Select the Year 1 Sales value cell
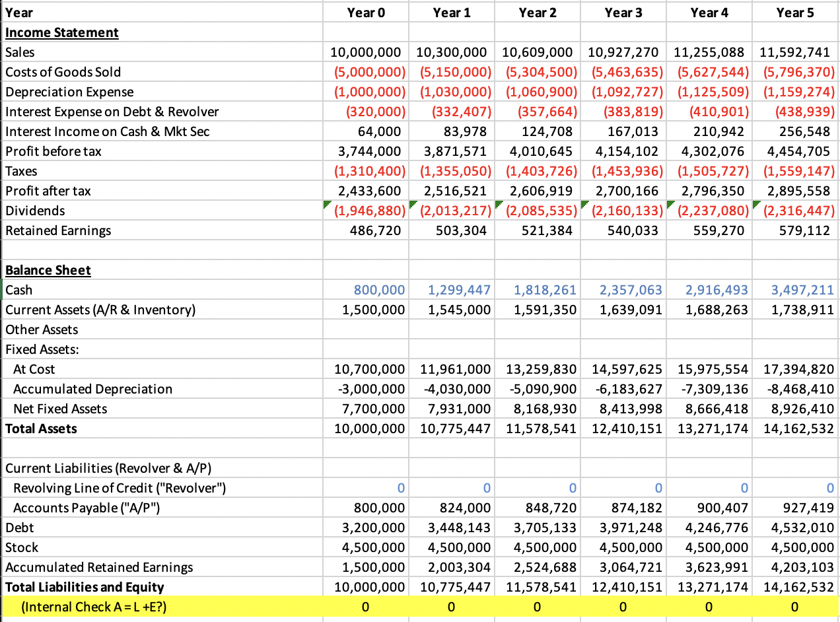This screenshot has width=840, height=622. click(x=452, y=52)
